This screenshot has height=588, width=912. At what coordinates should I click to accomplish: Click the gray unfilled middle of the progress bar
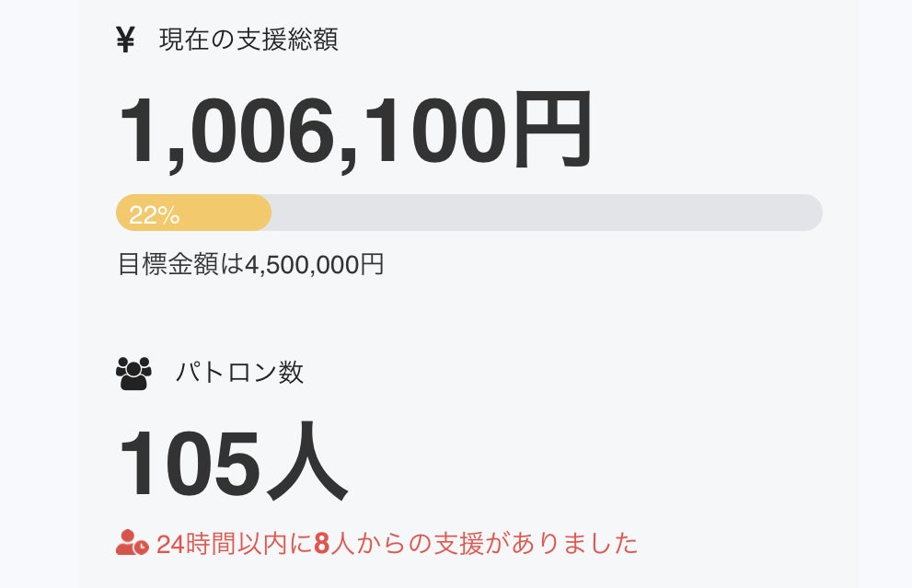pos(543,213)
